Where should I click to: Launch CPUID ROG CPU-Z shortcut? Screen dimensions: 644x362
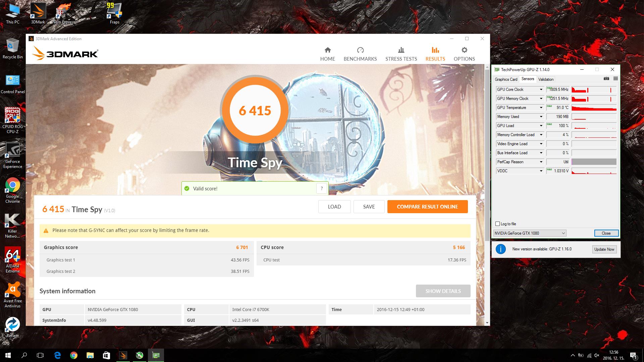(13, 121)
